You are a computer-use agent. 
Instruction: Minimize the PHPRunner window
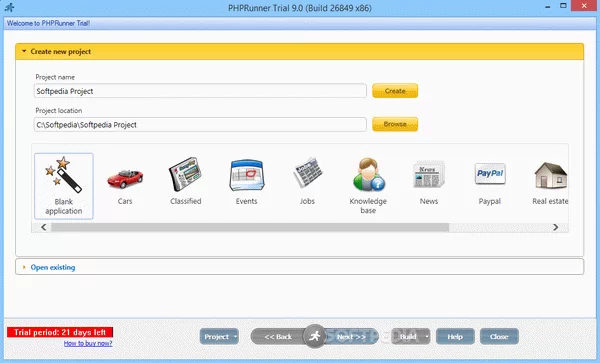coord(548,7)
